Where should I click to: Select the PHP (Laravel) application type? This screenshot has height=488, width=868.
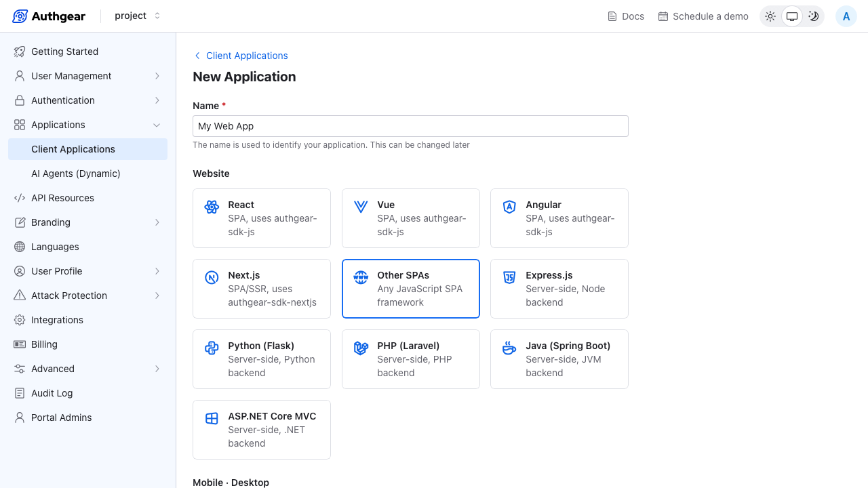click(x=411, y=359)
